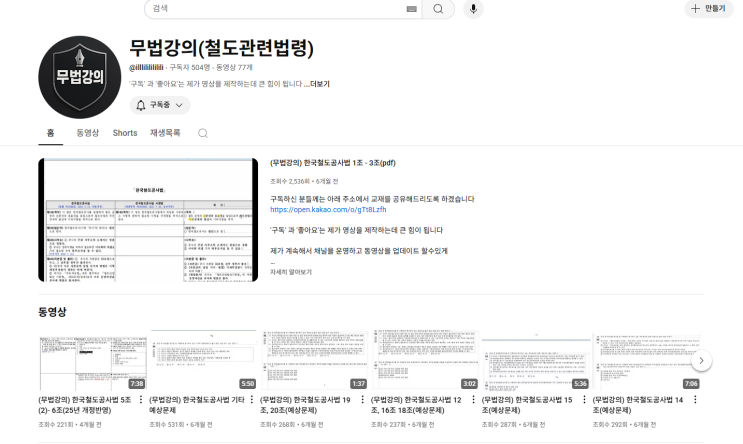Click the channel name 무법강의(철도관련법령)
Screen dimensions: 743x444
click(x=221, y=48)
